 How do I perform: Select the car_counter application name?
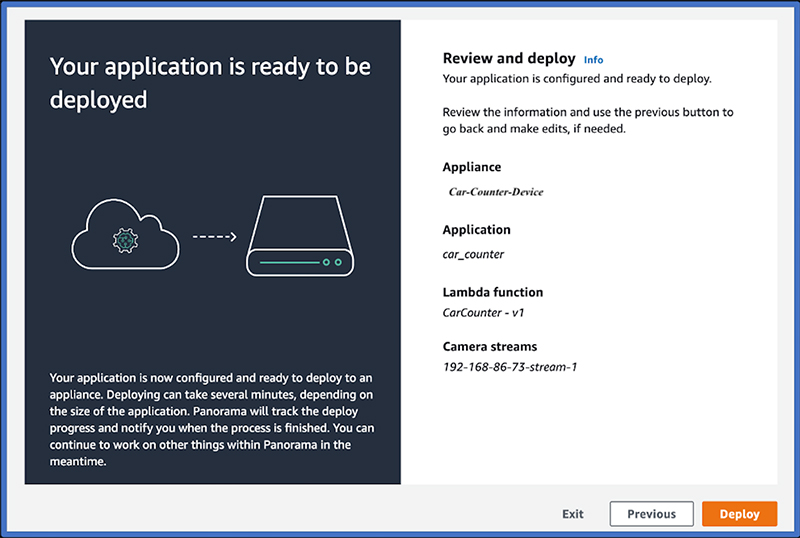click(473, 254)
